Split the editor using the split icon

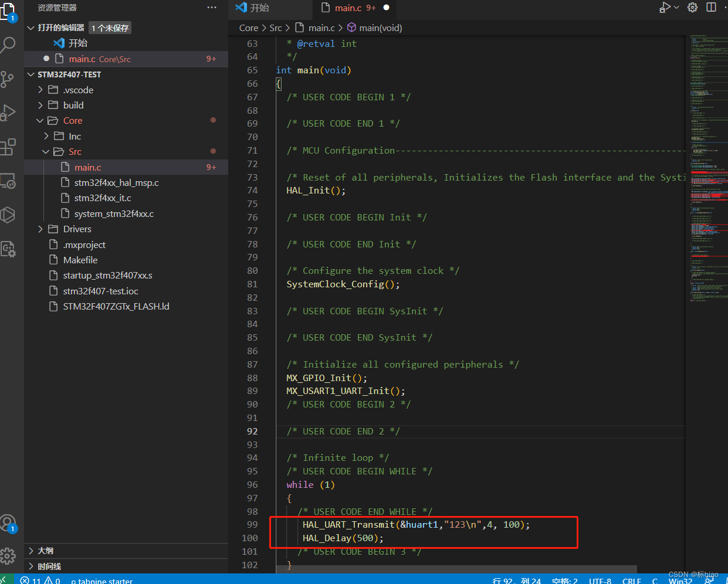pos(712,7)
